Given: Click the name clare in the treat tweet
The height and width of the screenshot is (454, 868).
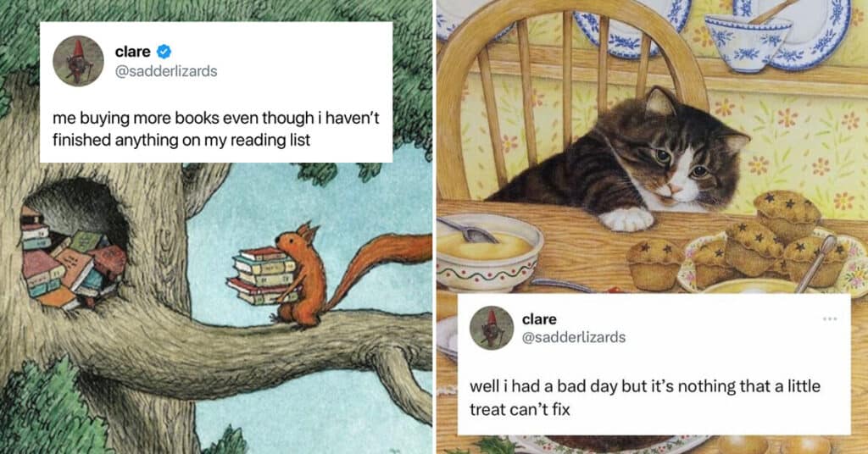Looking at the screenshot, I should pyautogui.click(x=539, y=319).
